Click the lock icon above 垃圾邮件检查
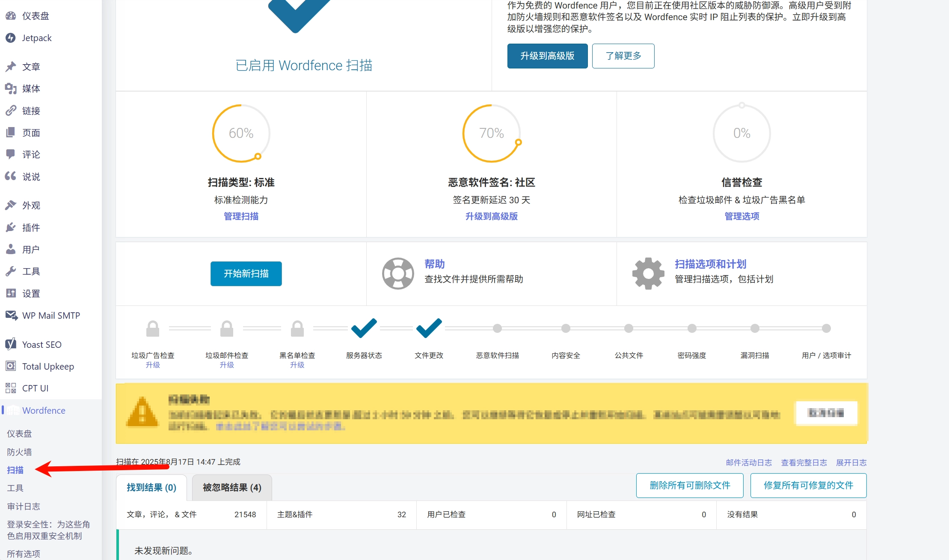This screenshot has height=560, width=949. (x=227, y=329)
